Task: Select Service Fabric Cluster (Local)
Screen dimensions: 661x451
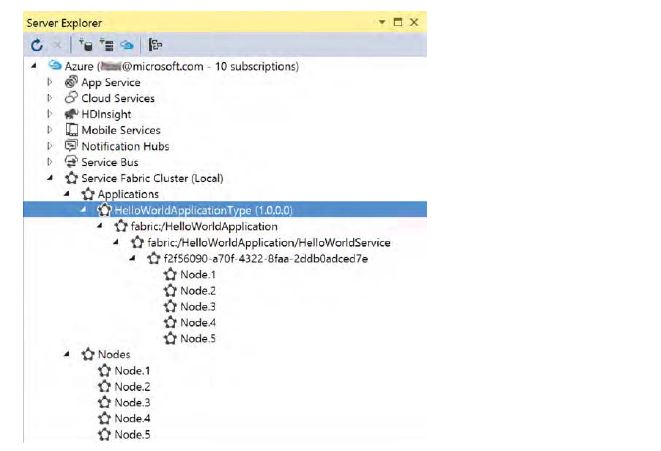Action: 152,178
